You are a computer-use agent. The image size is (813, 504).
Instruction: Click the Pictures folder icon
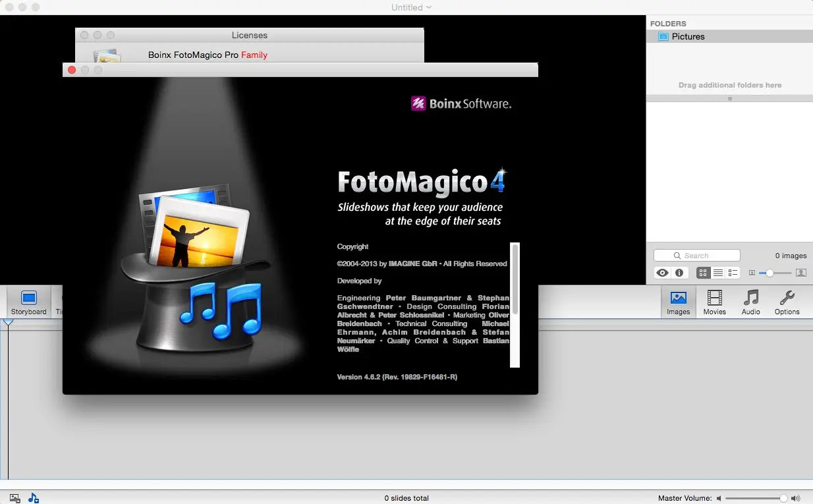[x=663, y=36]
